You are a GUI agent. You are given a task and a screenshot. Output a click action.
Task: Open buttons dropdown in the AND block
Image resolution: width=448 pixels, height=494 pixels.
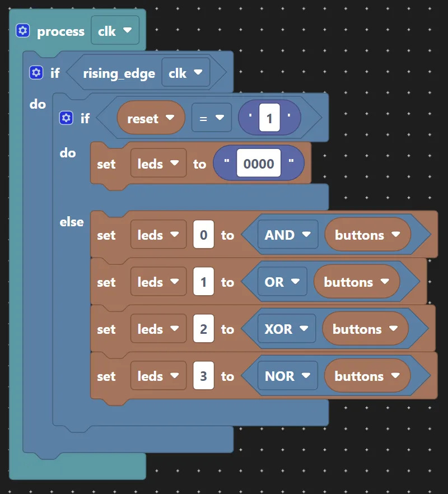coord(367,235)
